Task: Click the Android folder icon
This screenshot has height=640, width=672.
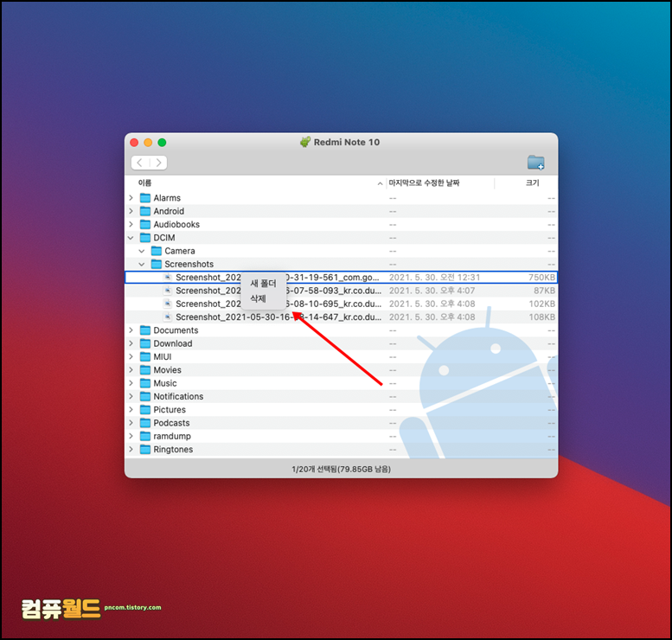Action: point(145,211)
